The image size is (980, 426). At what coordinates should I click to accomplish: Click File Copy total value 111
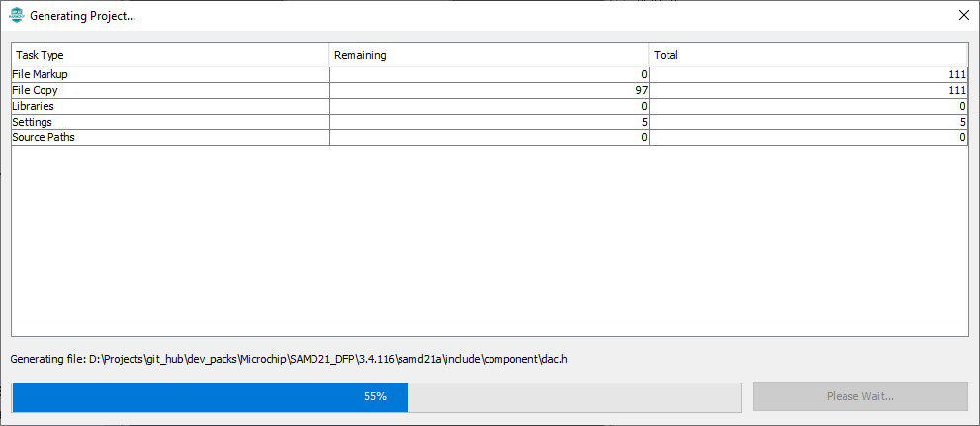(958, 91)
